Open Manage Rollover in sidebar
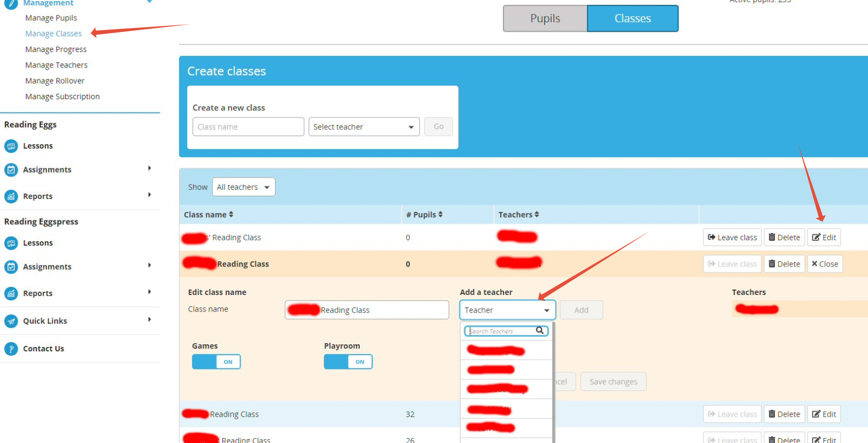Screen dimensions: 868x443 55,81
